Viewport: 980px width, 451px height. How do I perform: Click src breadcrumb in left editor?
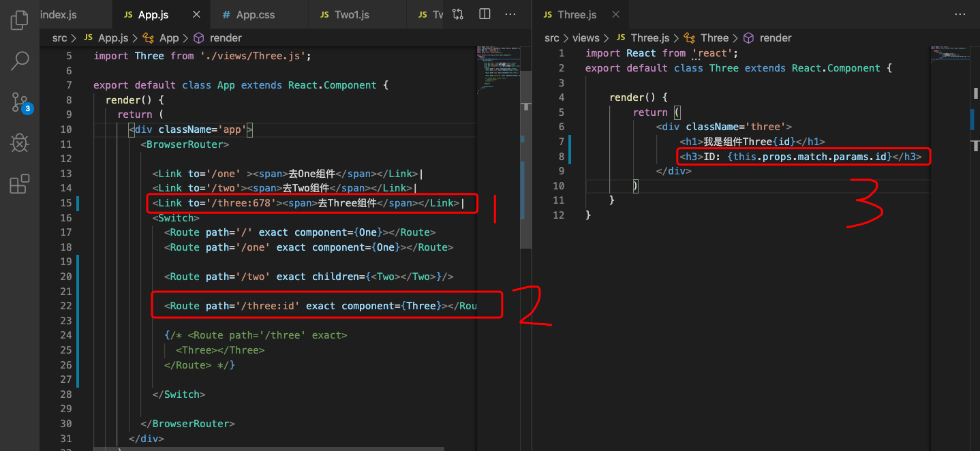(59, 38)
